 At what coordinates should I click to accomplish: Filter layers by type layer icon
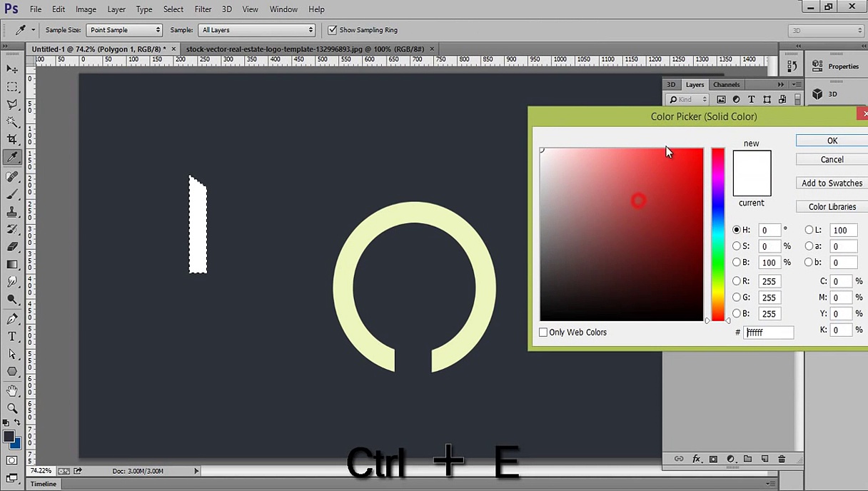click(x=752, y=99)
